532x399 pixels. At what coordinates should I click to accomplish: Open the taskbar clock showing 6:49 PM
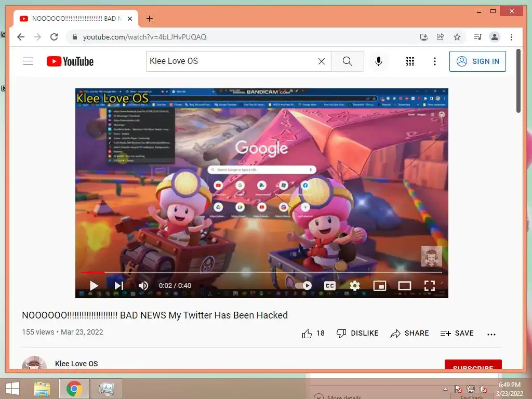tap(509, 389)
